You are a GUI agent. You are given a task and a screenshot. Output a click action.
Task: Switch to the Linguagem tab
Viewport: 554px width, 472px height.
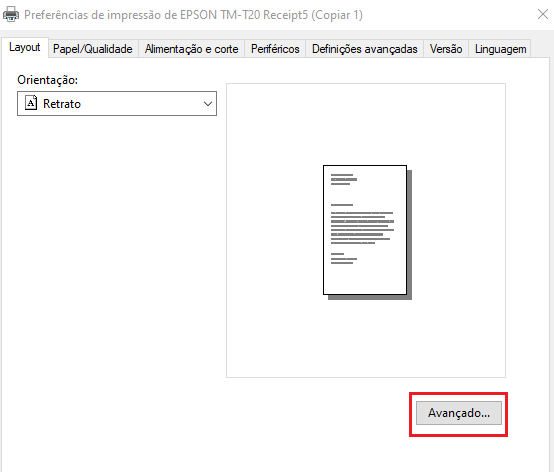[500, 49]
